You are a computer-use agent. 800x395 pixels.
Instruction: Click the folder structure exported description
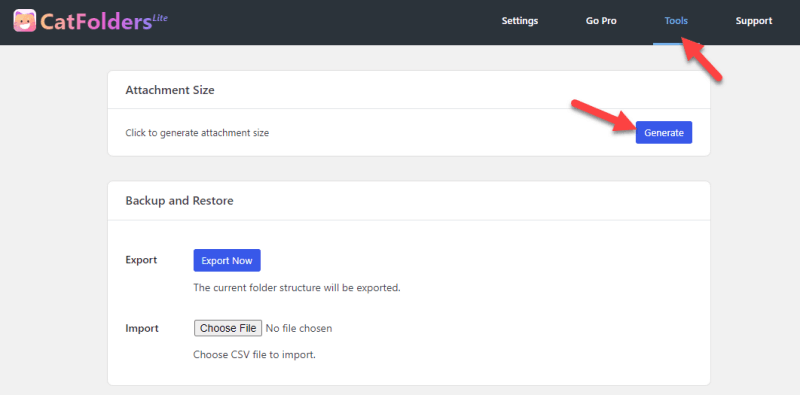pyautogui.click(x=297, y=287)
